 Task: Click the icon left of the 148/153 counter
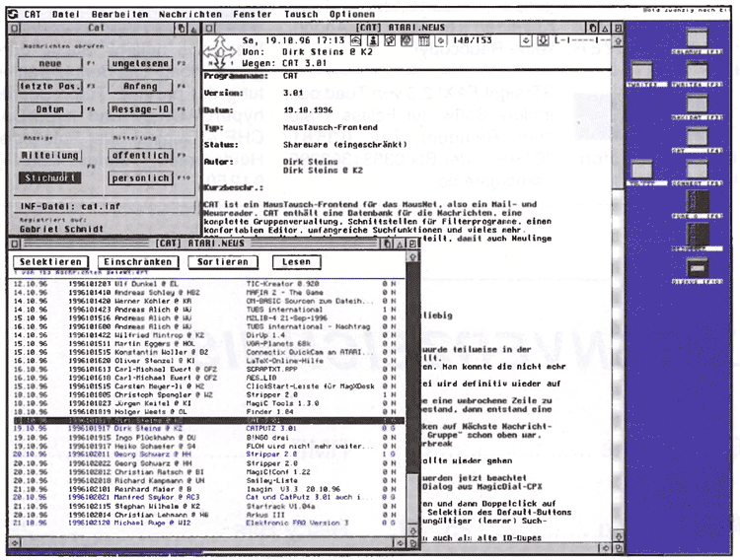pyautogui.click(x=442, y=41)
